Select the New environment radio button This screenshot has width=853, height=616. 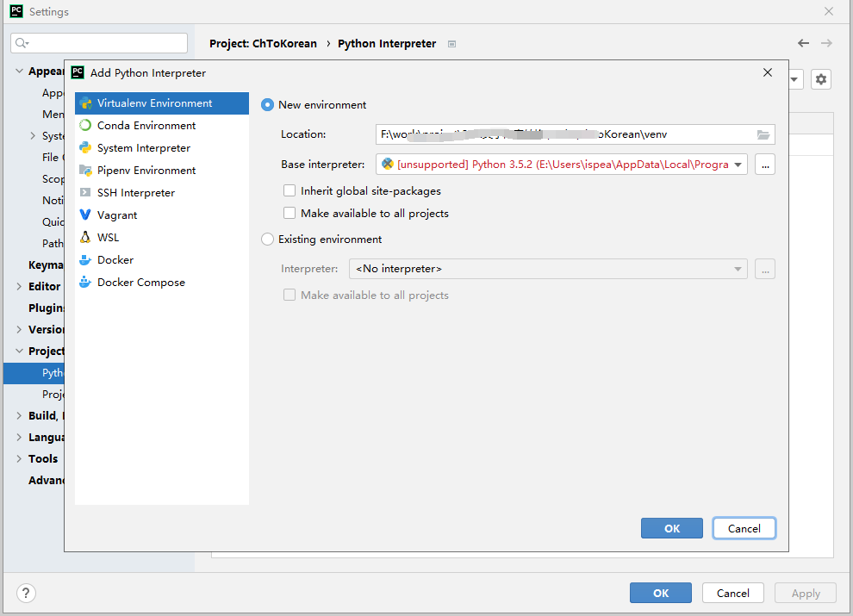[267, 105]
